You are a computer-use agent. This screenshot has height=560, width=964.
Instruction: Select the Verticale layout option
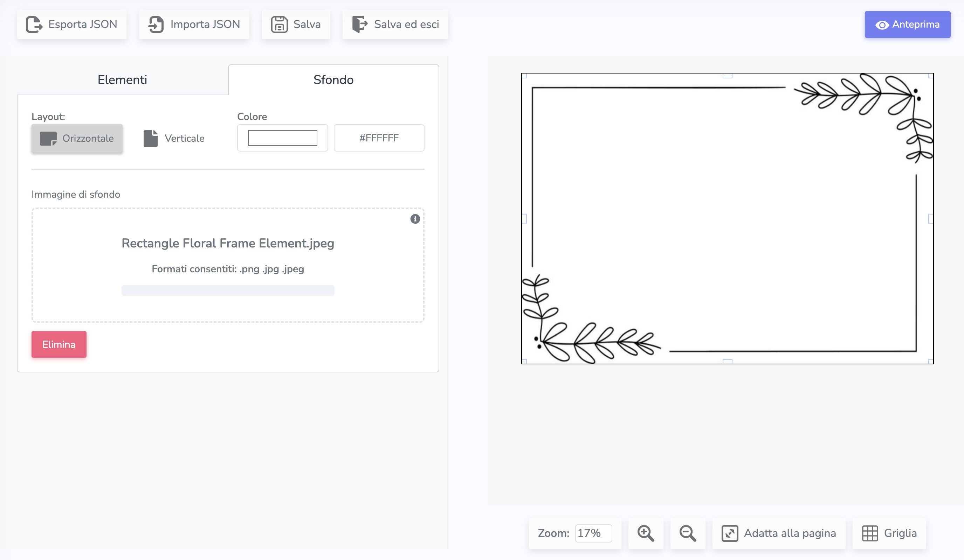tap(174, 138)
